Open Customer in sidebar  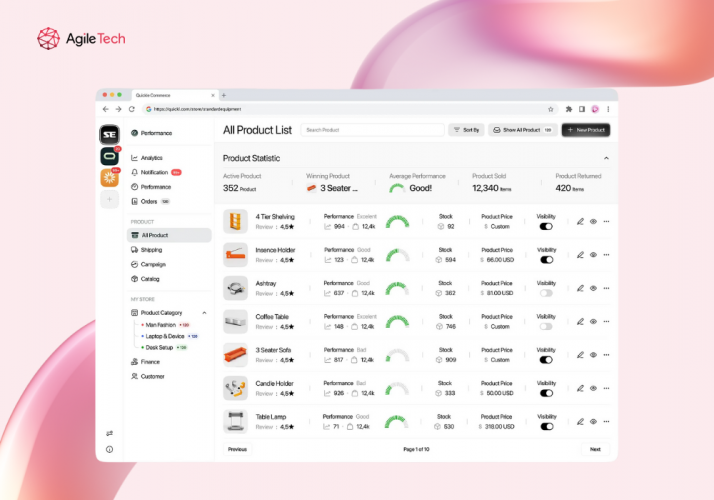(x=148, y=376)
